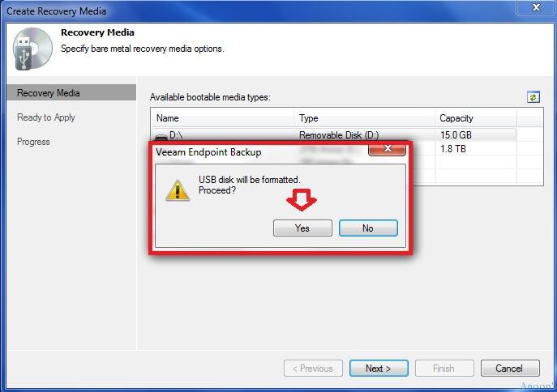Viewport: 557px width, 392px height.
Task: Close the Create Recovery Media window
Action: coord(536,7)
